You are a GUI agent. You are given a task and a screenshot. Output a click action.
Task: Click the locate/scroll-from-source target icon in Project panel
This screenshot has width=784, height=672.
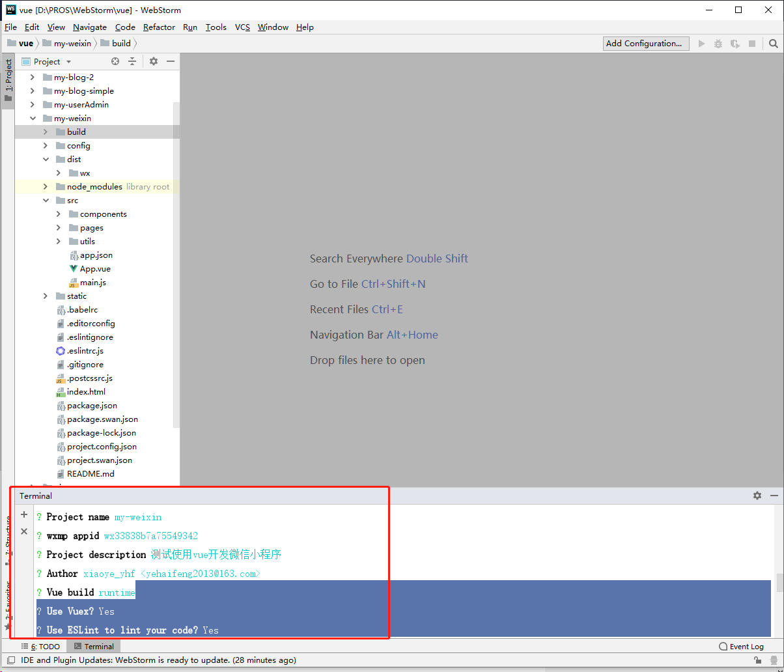[x=115, y=61]
